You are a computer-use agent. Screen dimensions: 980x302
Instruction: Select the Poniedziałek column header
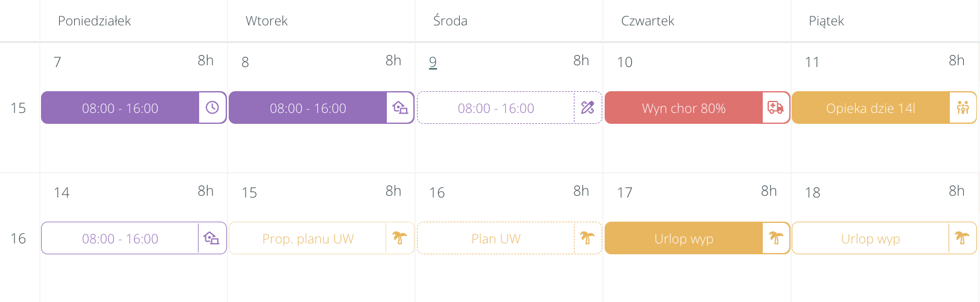tap(94, 21)
